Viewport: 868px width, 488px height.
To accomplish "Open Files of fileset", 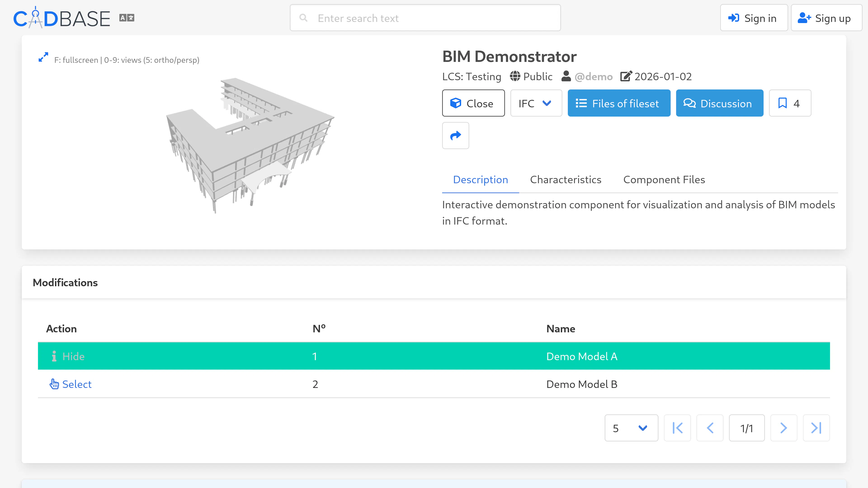I will tap(619, 103).
